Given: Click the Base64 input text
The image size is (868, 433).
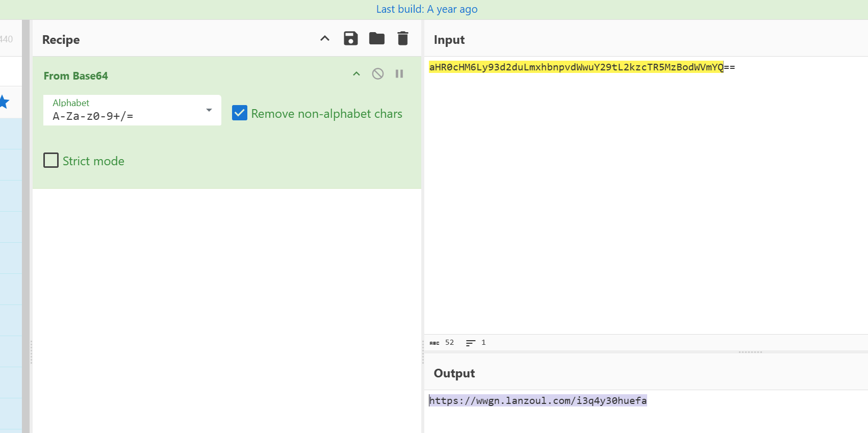Looking at the screenshot, I should 582,67.
